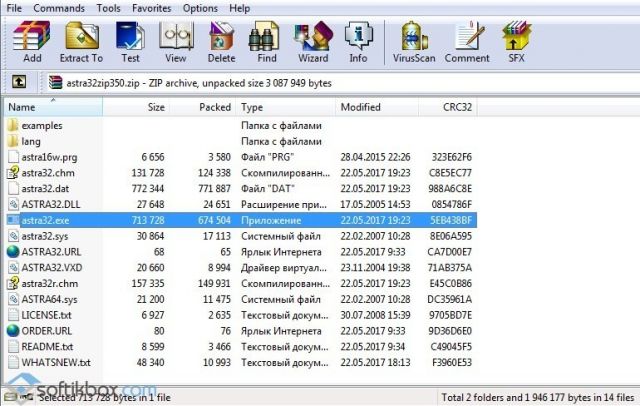
Task: Click the astra32.sys file icon
Action: 13,236
